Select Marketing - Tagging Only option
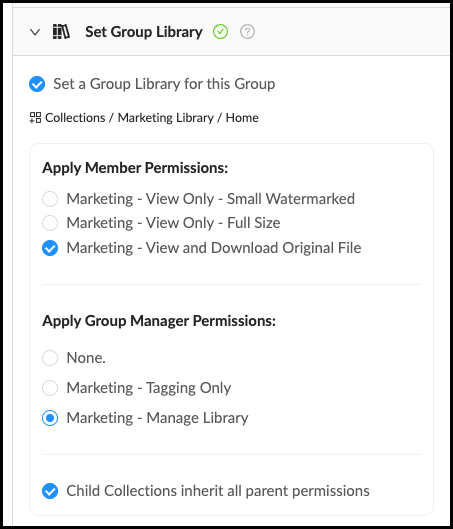Screen dimensions: 453x529 tap(50, 388)
